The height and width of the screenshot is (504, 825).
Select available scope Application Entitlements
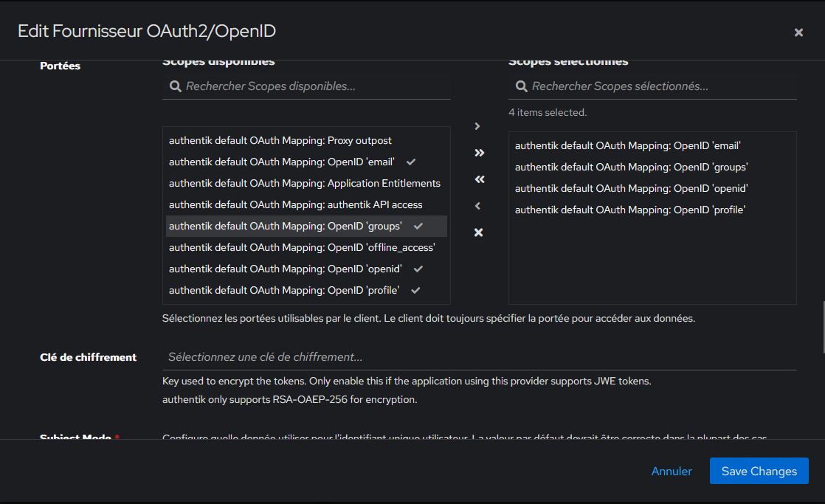coord(307,183)
